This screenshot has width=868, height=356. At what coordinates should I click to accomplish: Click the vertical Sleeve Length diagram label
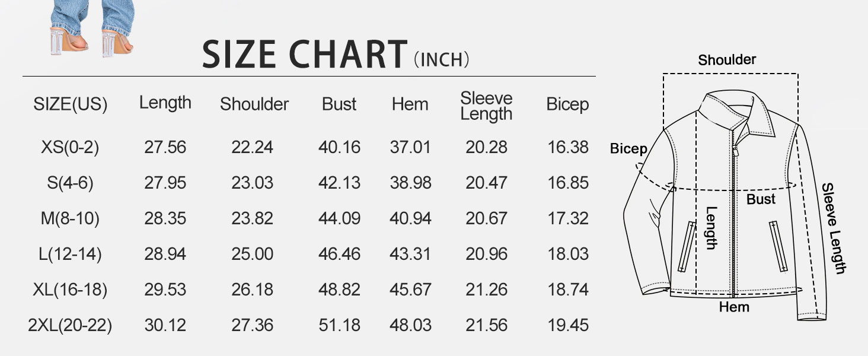pyautogui.click(x=832, y=228)
